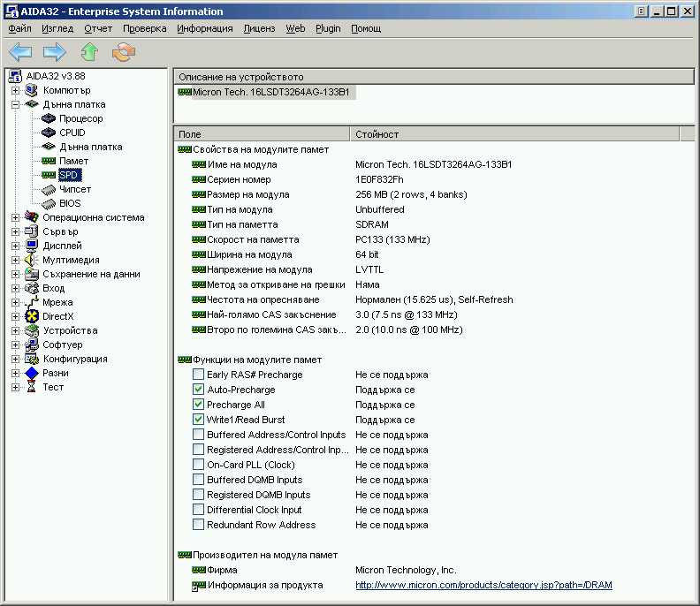Open the Процесор chip icon

click(x=49, y=118)
